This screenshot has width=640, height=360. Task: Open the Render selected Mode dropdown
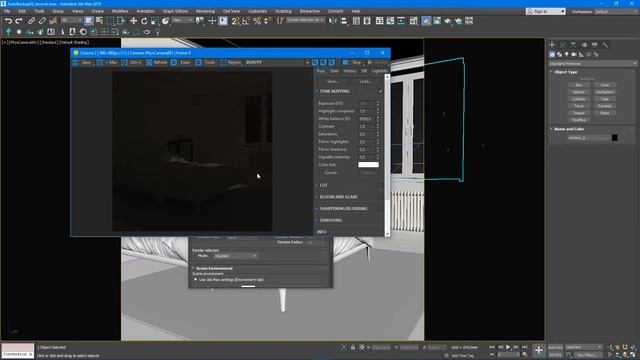pos(236,256)
